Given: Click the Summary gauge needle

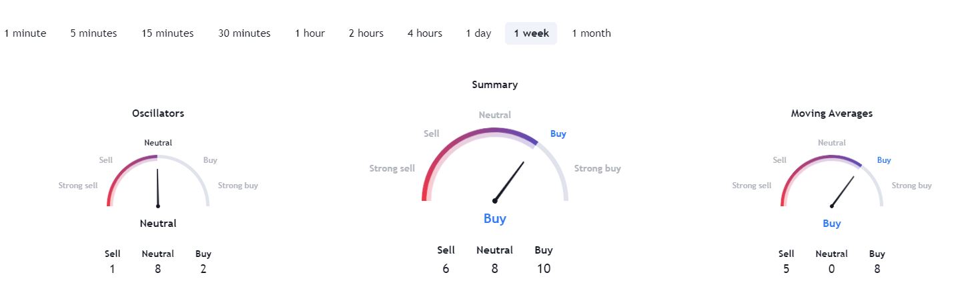Looking at the screenshot, I should [x=510, y=181].
